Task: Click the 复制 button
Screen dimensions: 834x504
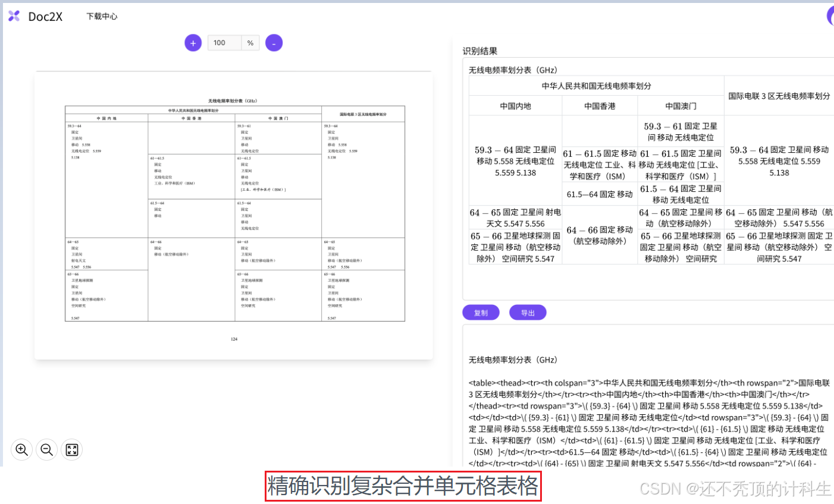Action: [481, 313]
